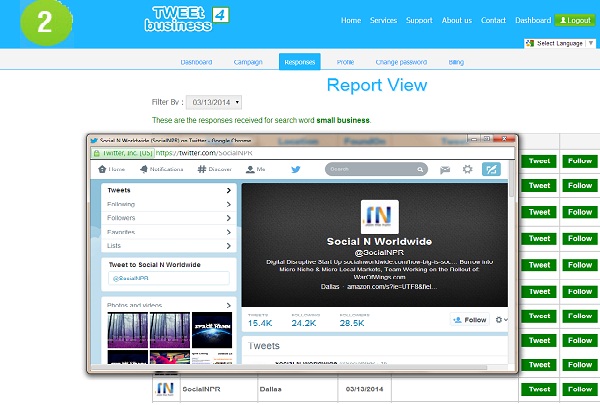This screenshot has width=600, height=405.
Task: Click the Social N Worldwide profile avatar
Action: click(x=380, y=217)
